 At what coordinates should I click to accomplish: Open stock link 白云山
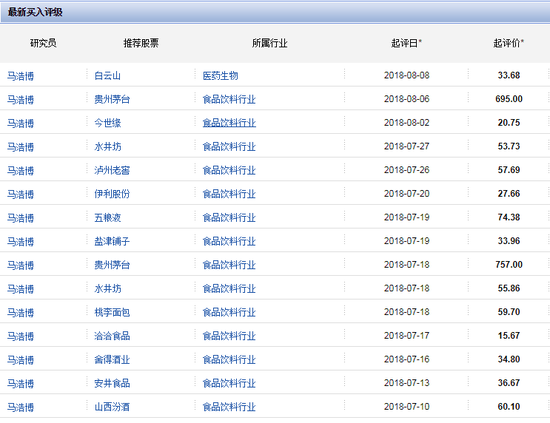[x=107, y=76]
